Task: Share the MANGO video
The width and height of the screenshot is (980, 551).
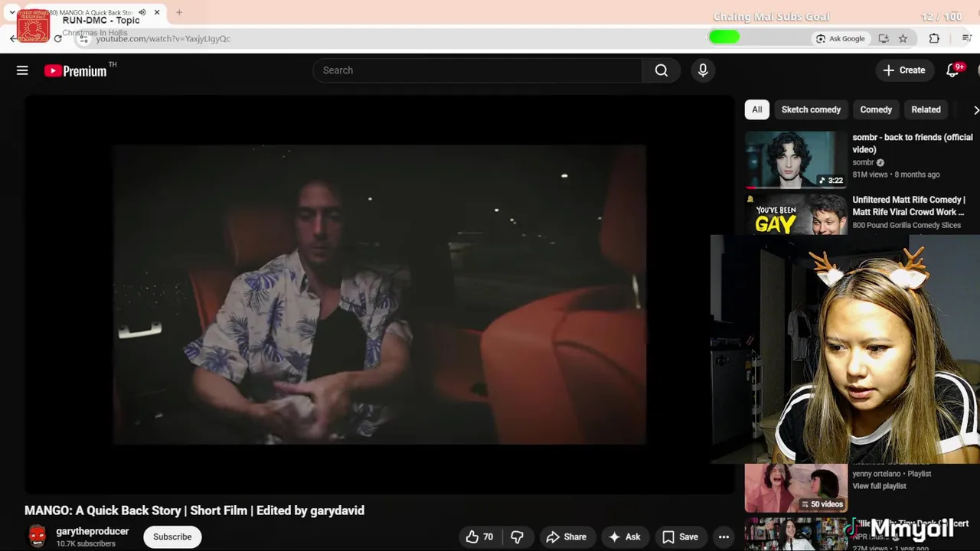Action: (567, 537)
